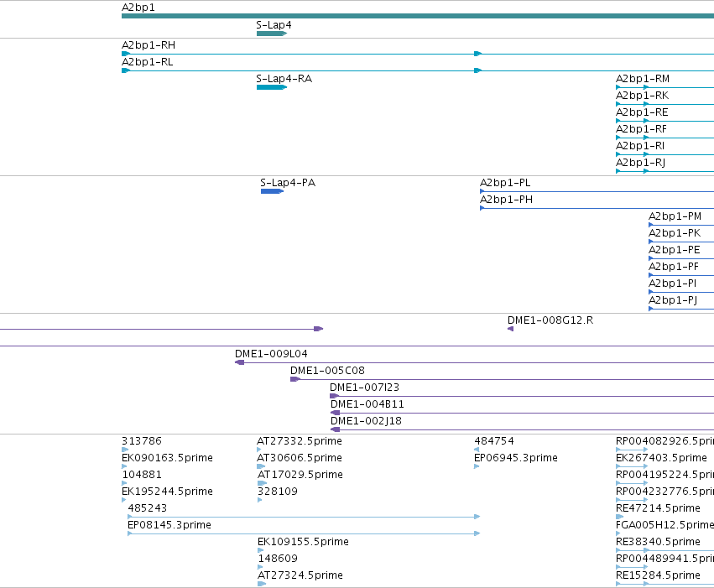Click the A2bp1-PE protein label
714x588 pixels.
pyautogui.click(x=675, y=250)
